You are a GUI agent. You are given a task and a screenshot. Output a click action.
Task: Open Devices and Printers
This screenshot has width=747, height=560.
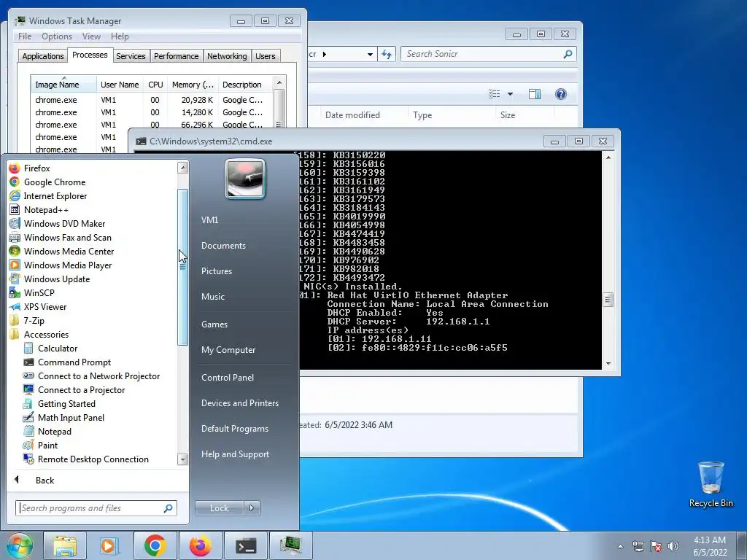[239, 402]
